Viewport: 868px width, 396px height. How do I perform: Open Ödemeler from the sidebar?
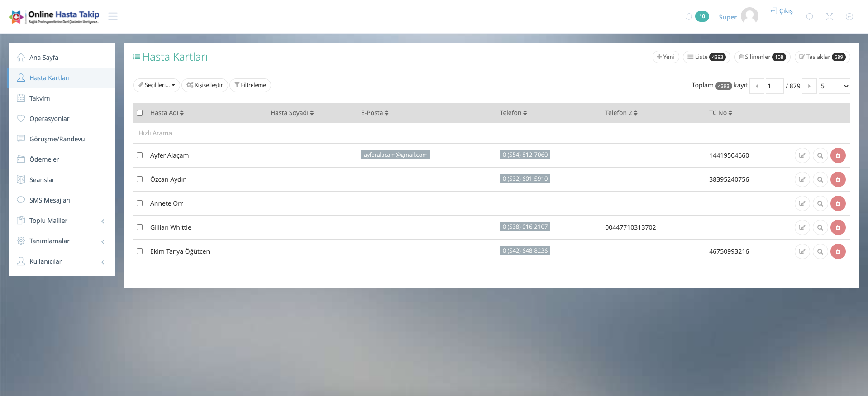coord(44,159)
